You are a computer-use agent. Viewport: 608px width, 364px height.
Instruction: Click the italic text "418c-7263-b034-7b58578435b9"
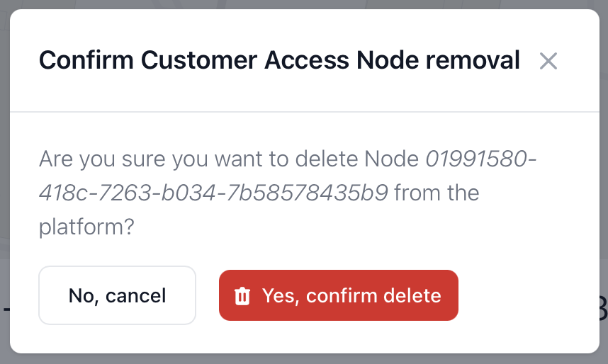click(x=213, y=193)
